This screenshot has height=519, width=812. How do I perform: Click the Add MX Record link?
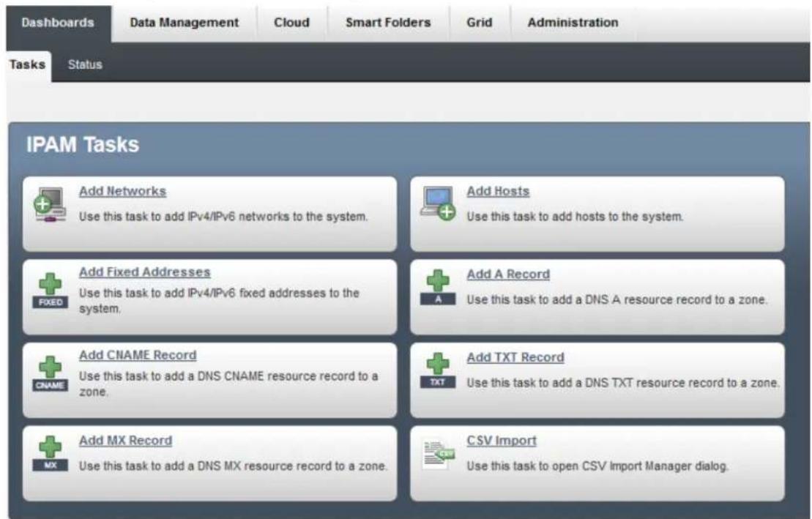(x=126, y=441)
